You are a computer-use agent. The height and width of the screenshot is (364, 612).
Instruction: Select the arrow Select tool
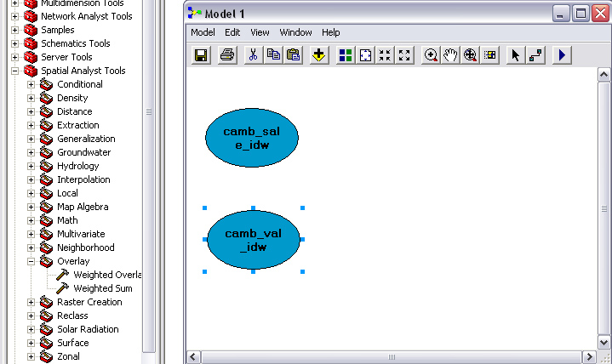pos(516,55)
